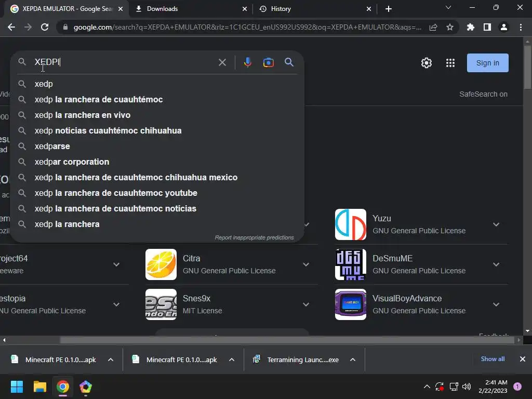532x399 pixels.
Task: Open Chrome extensions puzzle icon
Action: pyautogui.click(x=470, y=27)
